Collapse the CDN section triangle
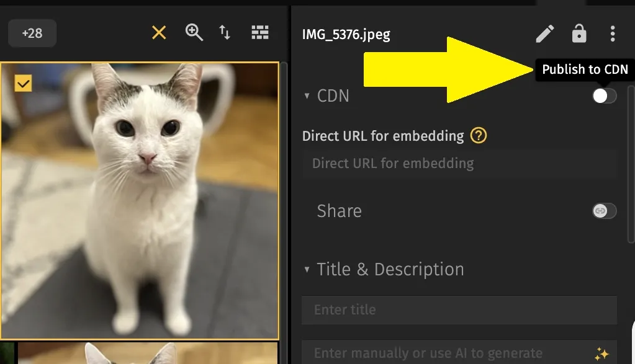Image resolution: width=635 pixels, height=364 pixels. pyautogui.click(x=307, y=96)
